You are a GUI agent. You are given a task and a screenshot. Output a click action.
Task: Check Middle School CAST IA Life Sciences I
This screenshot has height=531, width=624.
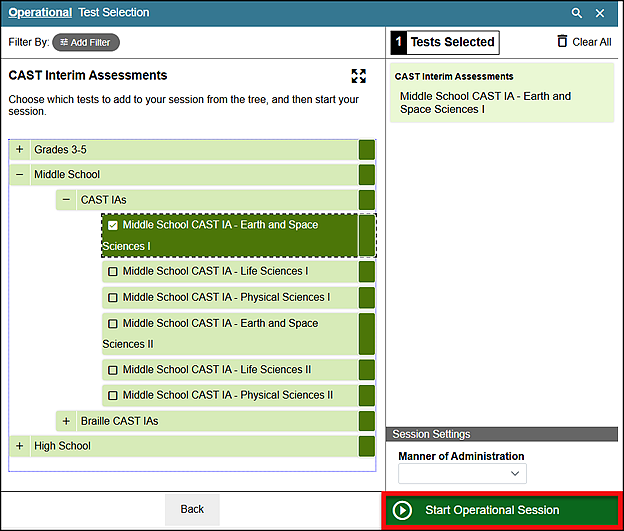tap(113, 271)
